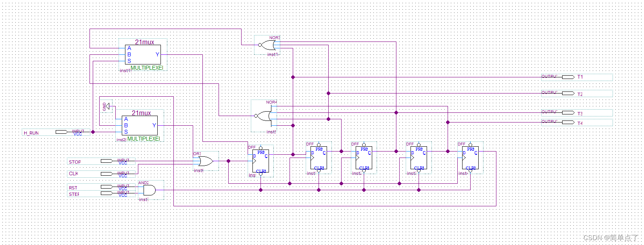
Task: Select the lower 21mux multiplexer symbol beside GND
Action: point(140,125)
